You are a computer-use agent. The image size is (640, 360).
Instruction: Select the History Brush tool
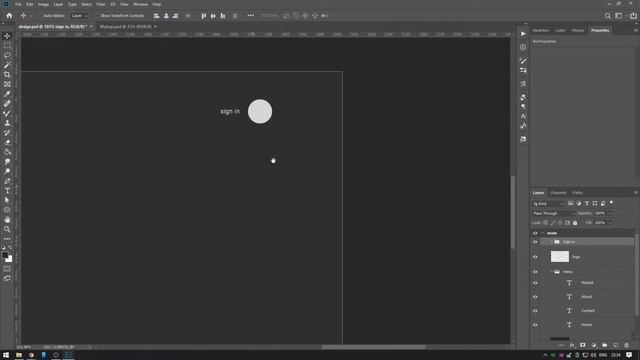[x=7, y=133]
